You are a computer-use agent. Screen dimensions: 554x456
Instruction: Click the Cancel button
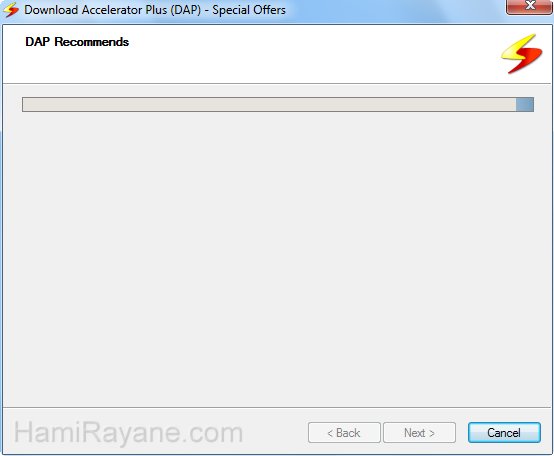(504, 432)
